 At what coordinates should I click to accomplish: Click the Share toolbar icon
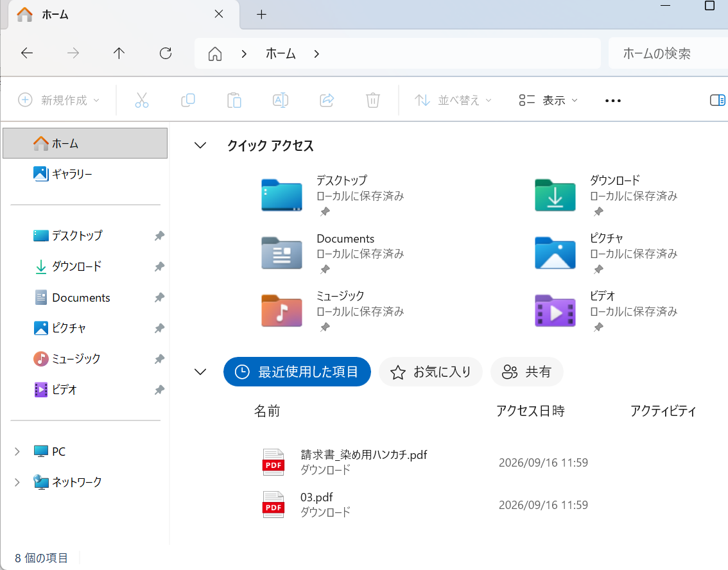tap(327, 100)
